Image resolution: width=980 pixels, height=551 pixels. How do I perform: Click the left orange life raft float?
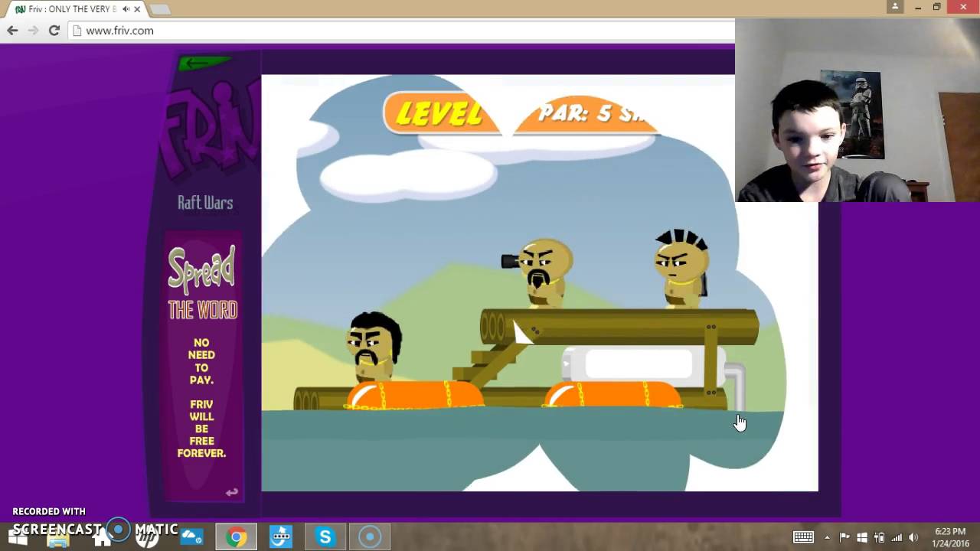click(414, 395)
